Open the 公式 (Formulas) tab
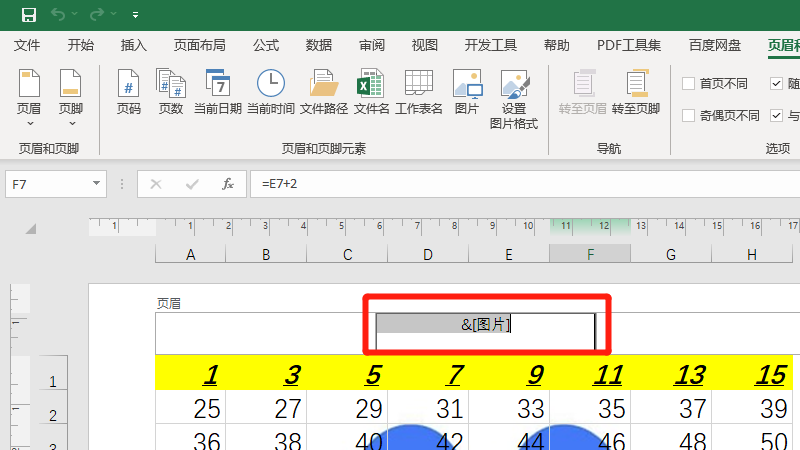Viewport: 800px width, 450px height. [266, 45]
